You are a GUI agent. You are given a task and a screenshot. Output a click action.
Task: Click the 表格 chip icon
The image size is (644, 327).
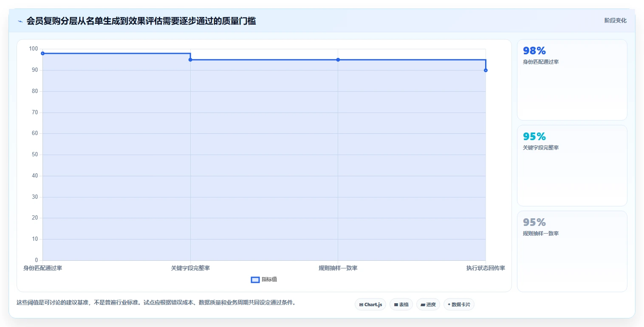pos(396,305)
